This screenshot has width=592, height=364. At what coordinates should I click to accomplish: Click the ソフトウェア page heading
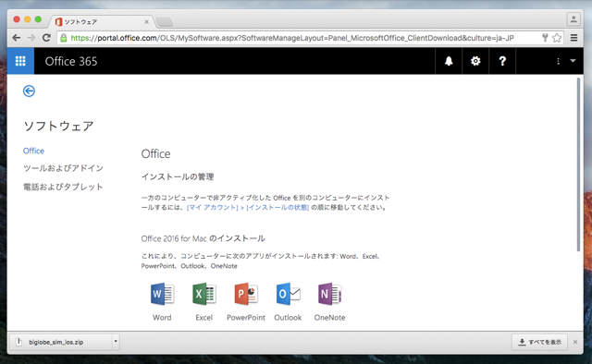58,126
